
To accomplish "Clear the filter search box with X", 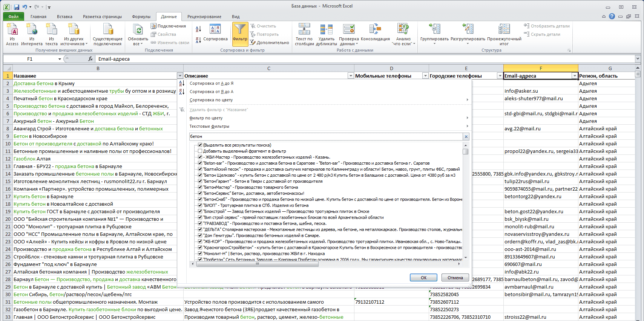I will (x=466, y=137).
